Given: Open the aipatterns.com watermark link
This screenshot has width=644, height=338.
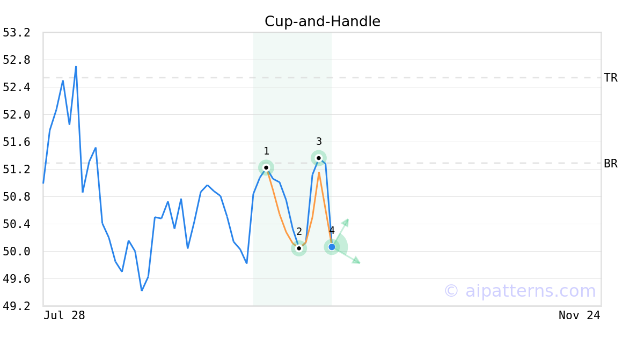Looking at the screenshot, I should pyautogui.click(x=519, y=291).
